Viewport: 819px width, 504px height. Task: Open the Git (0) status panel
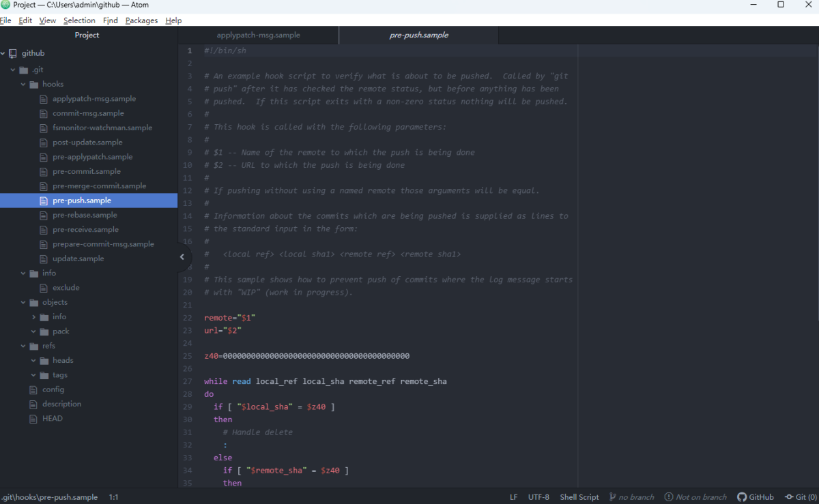pyautogui.click(x=801, y=497)
